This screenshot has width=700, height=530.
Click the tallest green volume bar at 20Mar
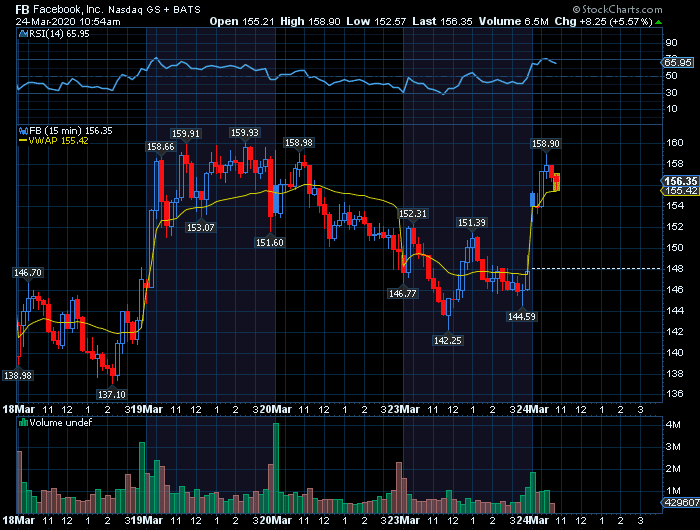tap(276, 468)
